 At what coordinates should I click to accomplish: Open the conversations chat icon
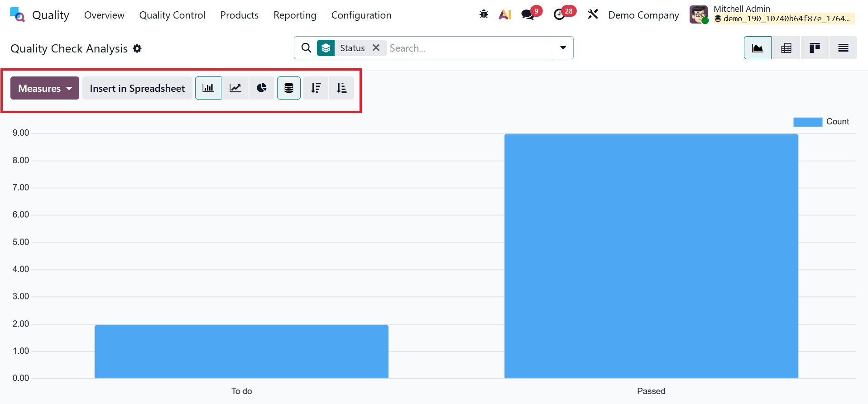[x=528, y=14]
